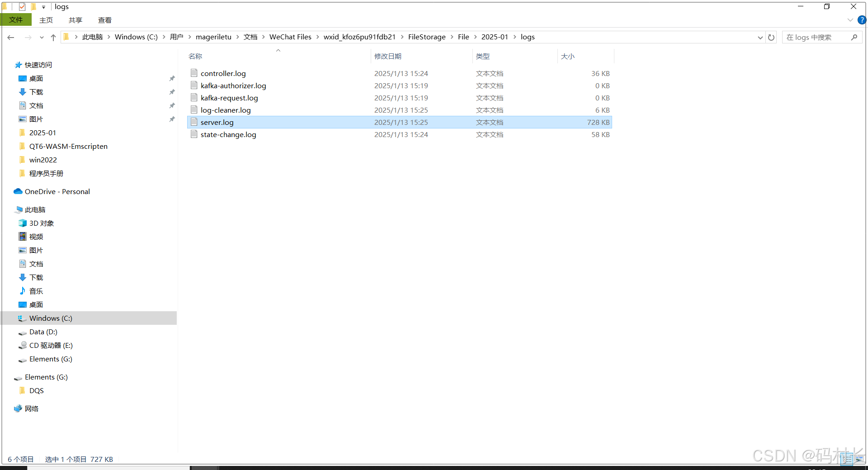The image size is (868, 470).
Task: Click the pin icon beside pinned 图片
Action: (172, 119)
